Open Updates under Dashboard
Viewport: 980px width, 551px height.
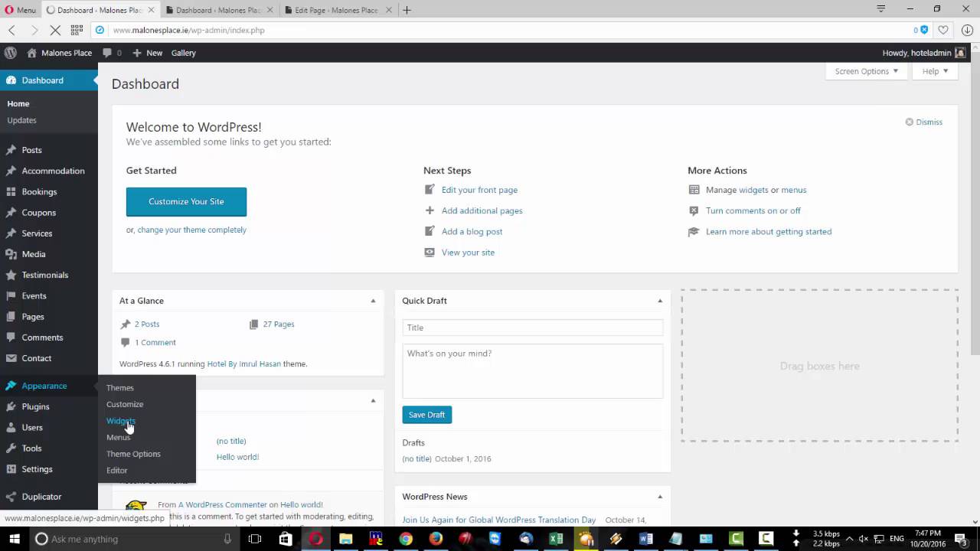pyautogui.click(x=21, y=120)
